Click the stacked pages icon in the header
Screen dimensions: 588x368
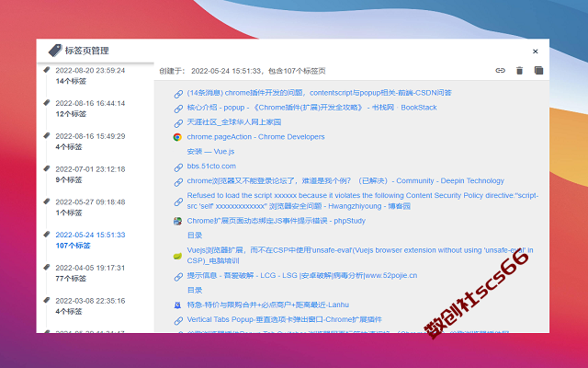[538, 70]
